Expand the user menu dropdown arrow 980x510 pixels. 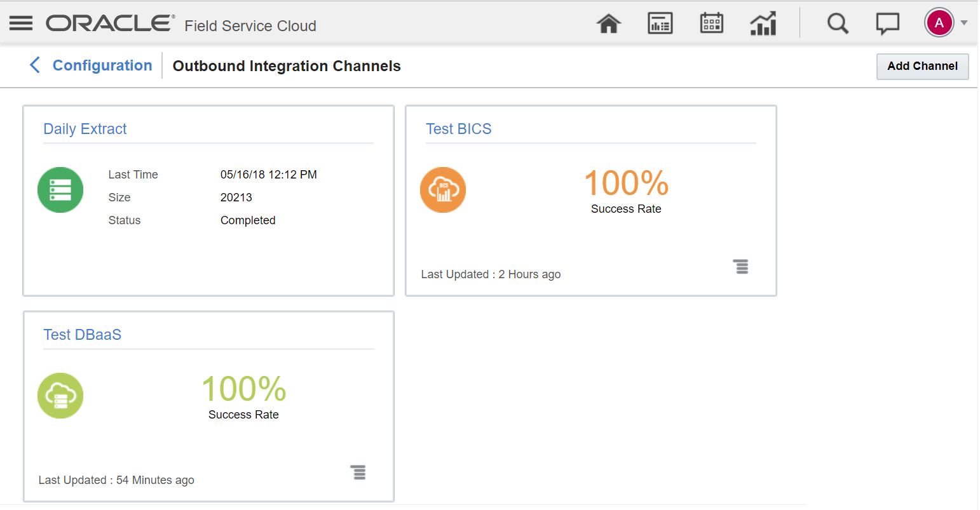click(964, 23)
